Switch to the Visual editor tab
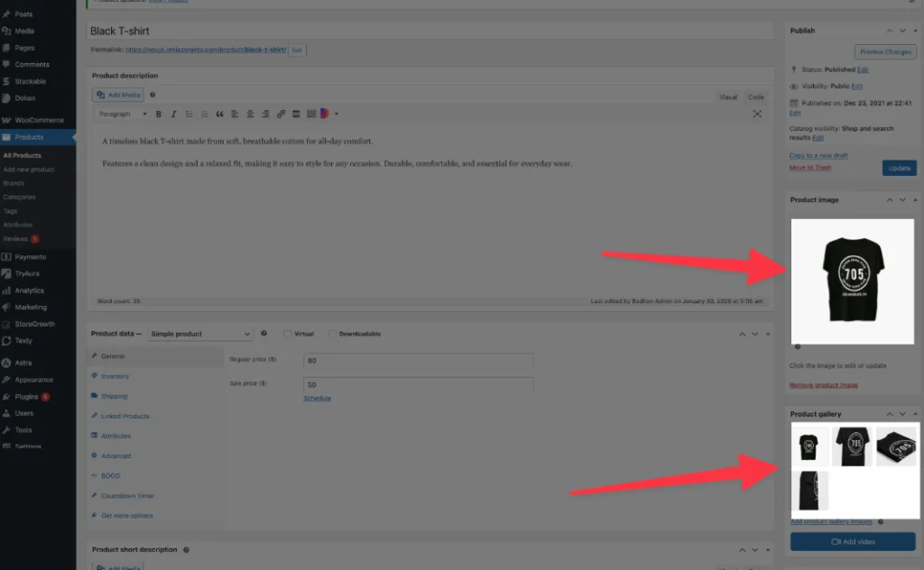The image size is (924, 570). pos(728,97)
